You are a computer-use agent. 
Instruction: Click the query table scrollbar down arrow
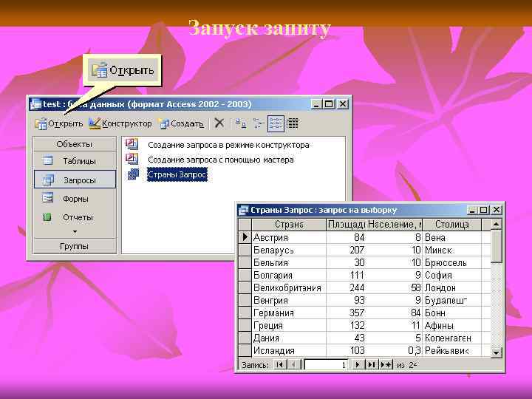pos(496,352)
